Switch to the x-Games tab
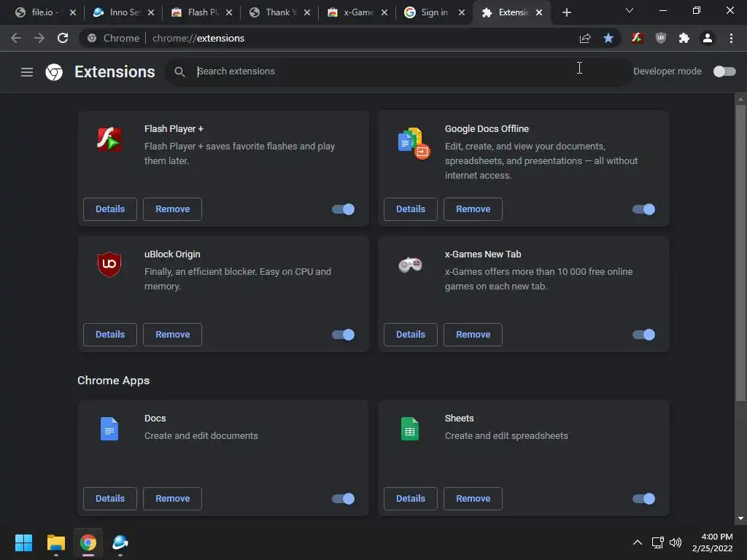 point(356,12)
